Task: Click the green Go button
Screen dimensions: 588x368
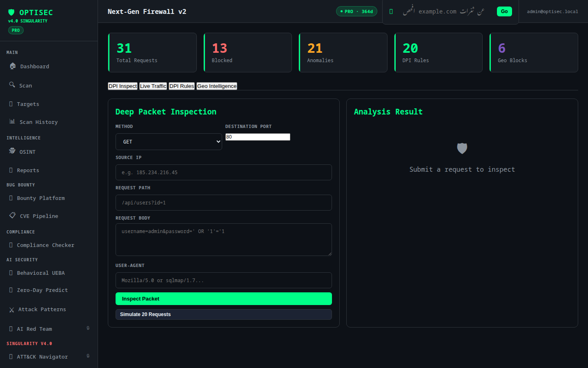Action: (504, 11)
